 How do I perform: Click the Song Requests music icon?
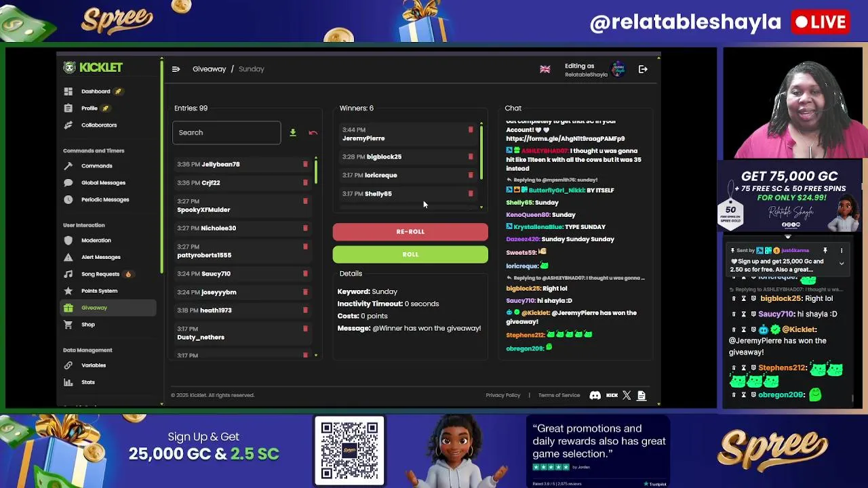[68, 274]
